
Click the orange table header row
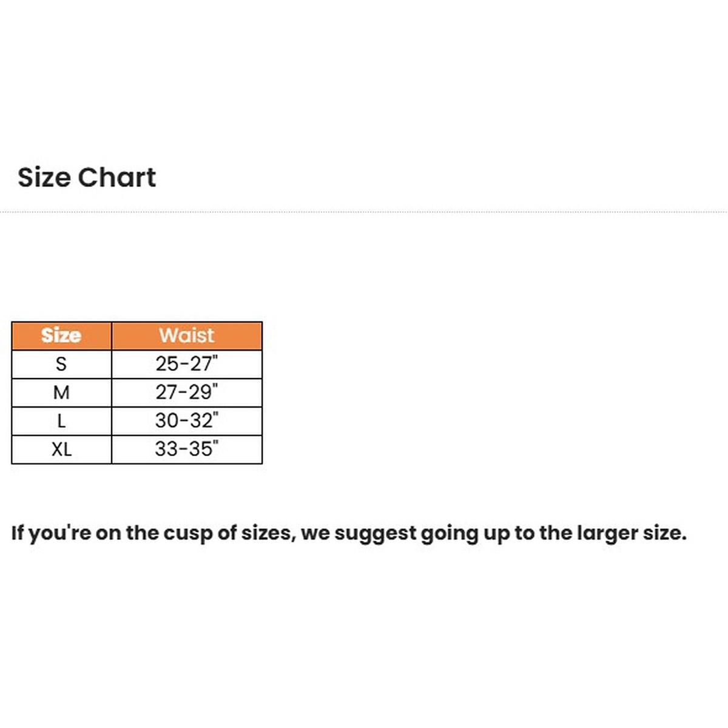pyautogui.click(x=137, y=335)
